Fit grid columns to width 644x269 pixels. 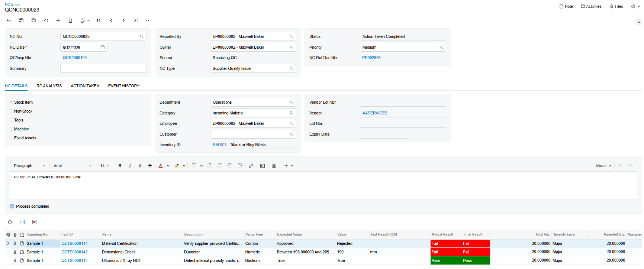[22, 222]
